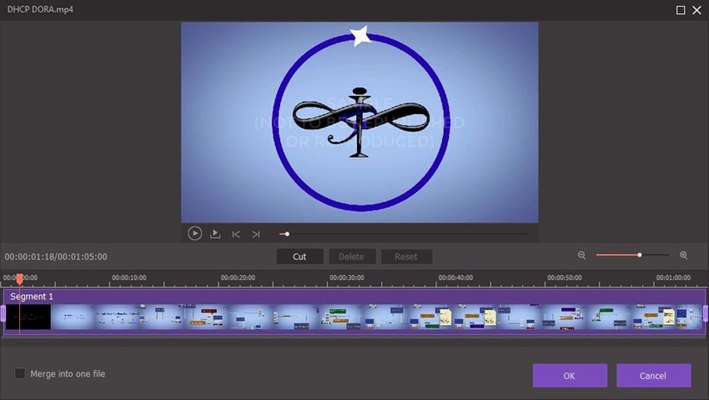This screenshot has width=709, height=400.
Task: Click Cancel to discard changes
Action: 653,375
